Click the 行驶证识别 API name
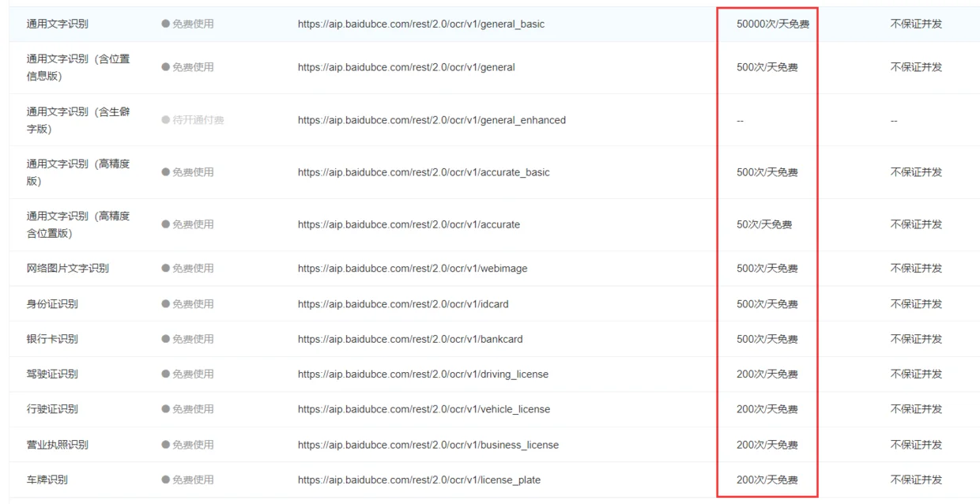980x504 pixels. pyautogui.click(x=52, y=409)
